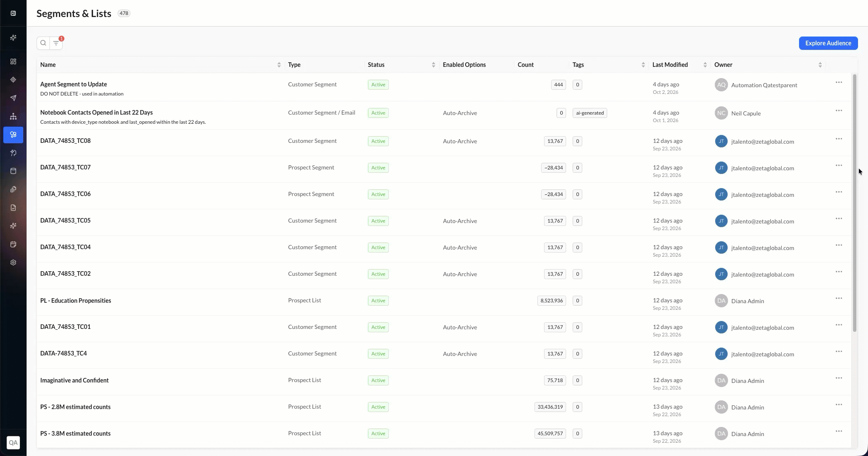Sort by Owner column arrows
Viewport: 868px width, 456px height.
point(820,65)
